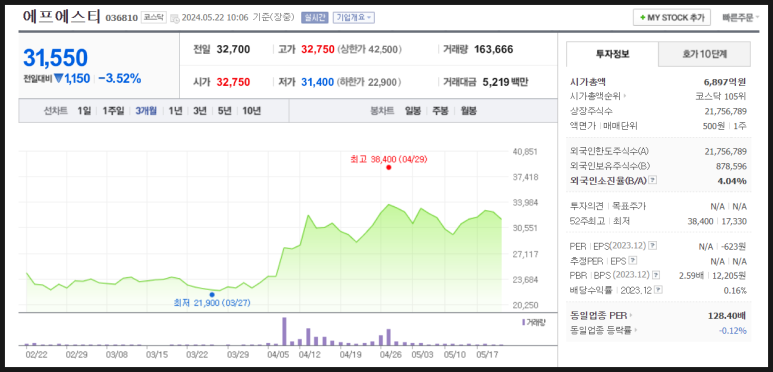The image size is (773, 372).
Task: Click help icon beside PBR BPS(2023.12)
Action: (657, 274)
